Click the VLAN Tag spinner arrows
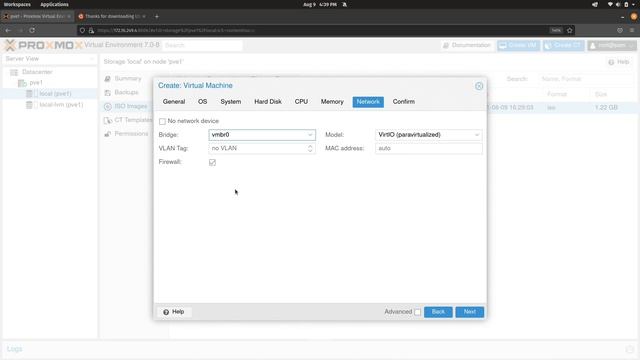This screenshot has height=360, width=640. [310, 149]
